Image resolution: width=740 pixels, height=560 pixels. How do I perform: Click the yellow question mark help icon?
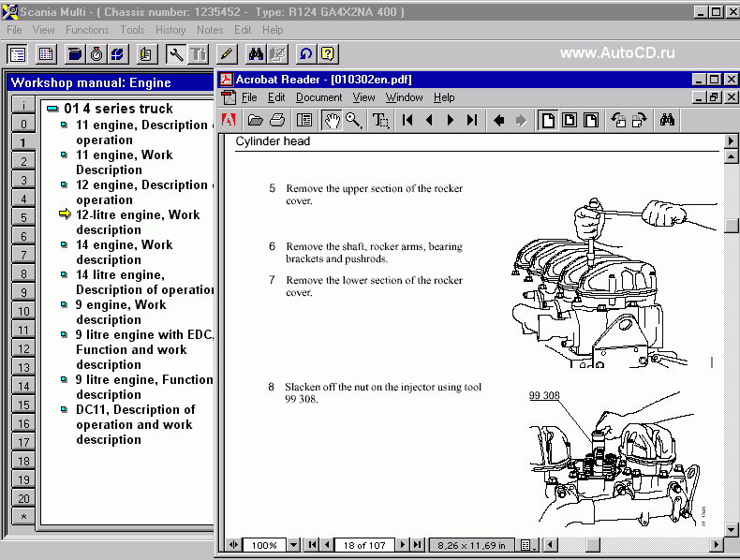[x=328, y=54]
